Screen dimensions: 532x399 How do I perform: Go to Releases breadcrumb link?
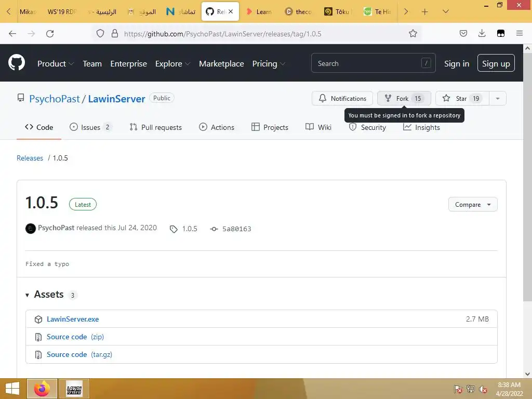30,158
